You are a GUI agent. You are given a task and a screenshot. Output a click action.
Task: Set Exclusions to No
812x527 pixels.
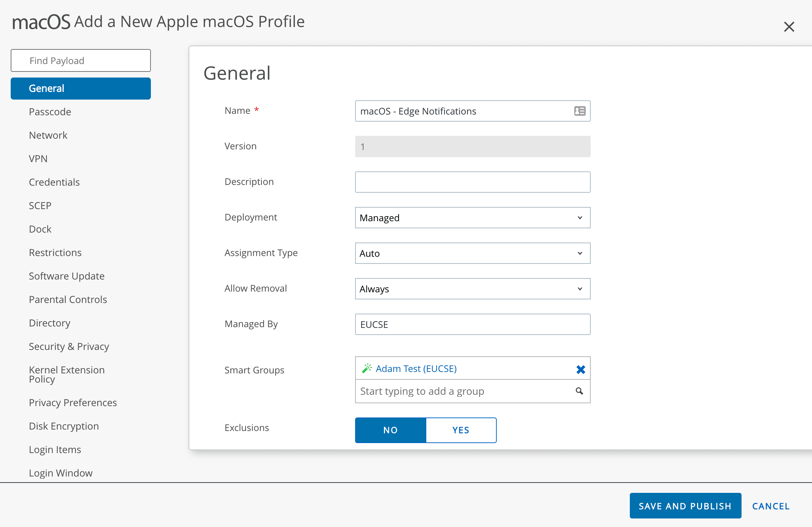(x=390, y=430)
